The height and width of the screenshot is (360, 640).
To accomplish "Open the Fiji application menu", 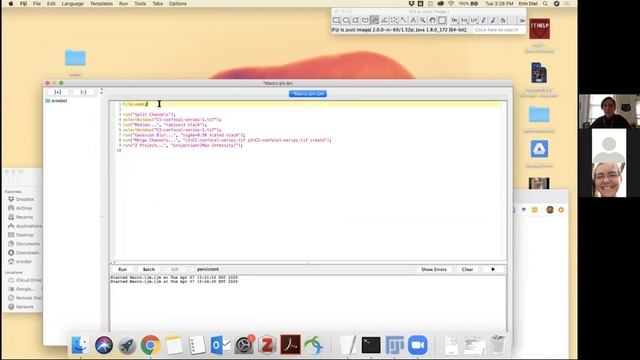I will tap(23, 4).
